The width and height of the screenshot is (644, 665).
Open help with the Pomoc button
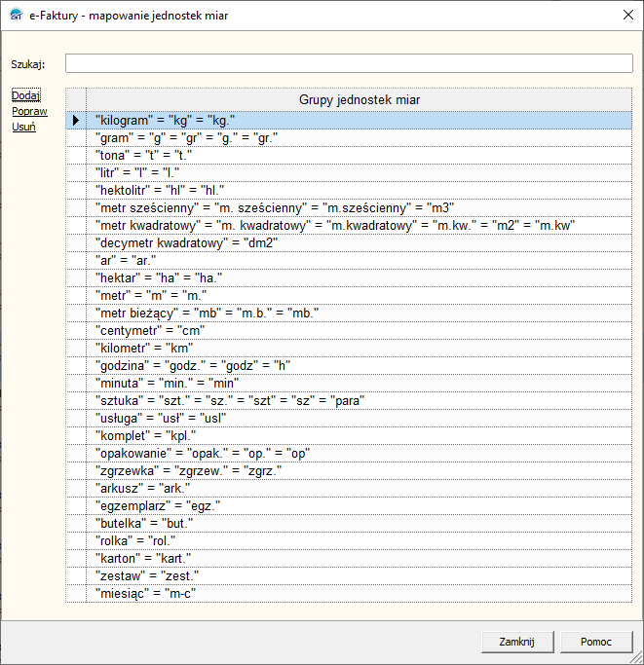596,642
